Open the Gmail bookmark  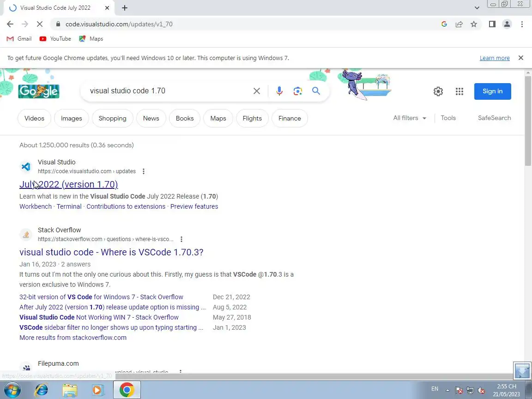point(19,39)
